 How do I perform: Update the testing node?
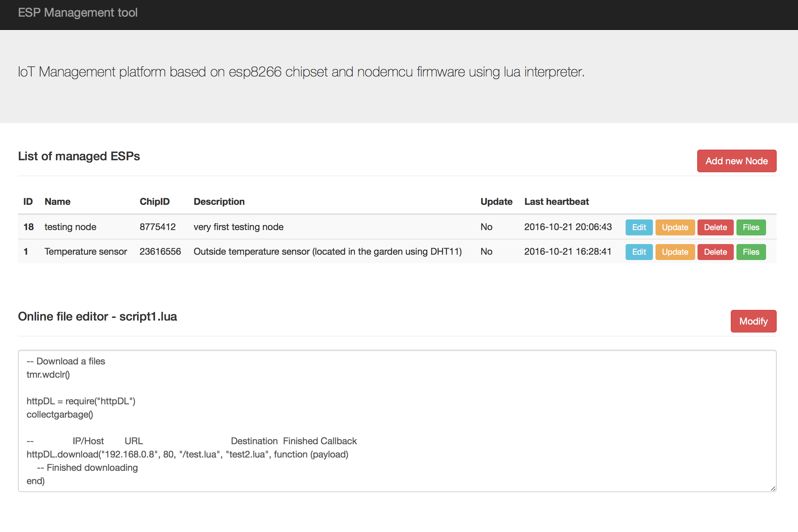675,227
